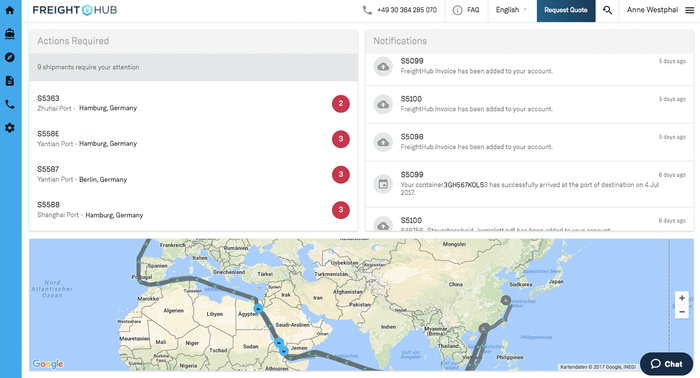Open the hamburger menu beside Anne Westphal

[690, 10]
